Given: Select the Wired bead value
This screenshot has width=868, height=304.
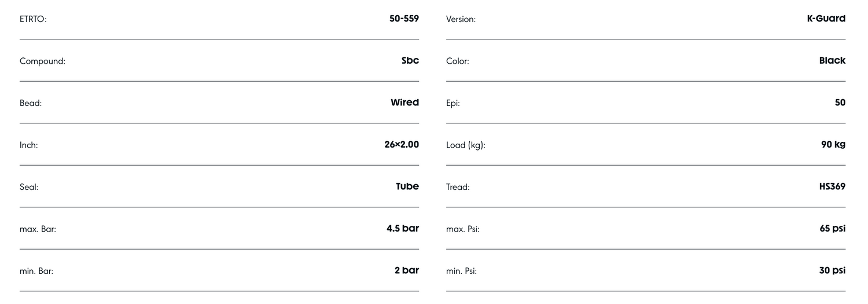Looking at the screenshot, I should pos(404,102).
